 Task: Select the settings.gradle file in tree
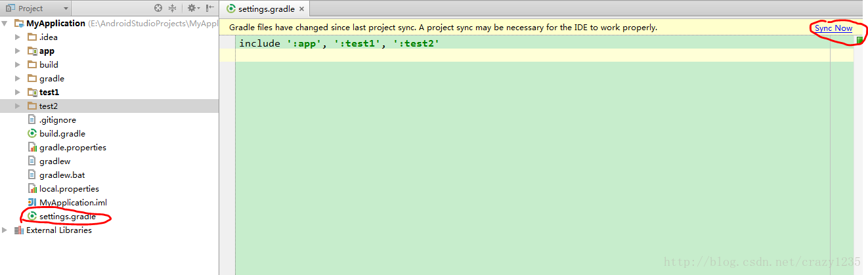(x=68, y=216)
